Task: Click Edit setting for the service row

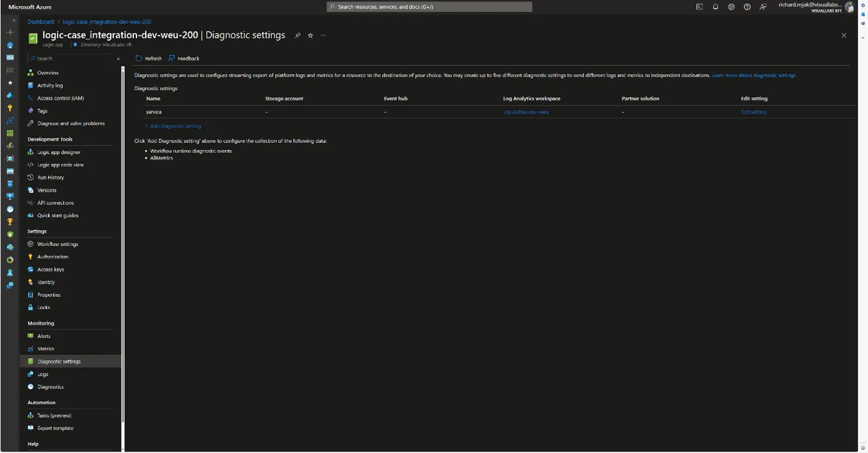Action: pos(754,112)
